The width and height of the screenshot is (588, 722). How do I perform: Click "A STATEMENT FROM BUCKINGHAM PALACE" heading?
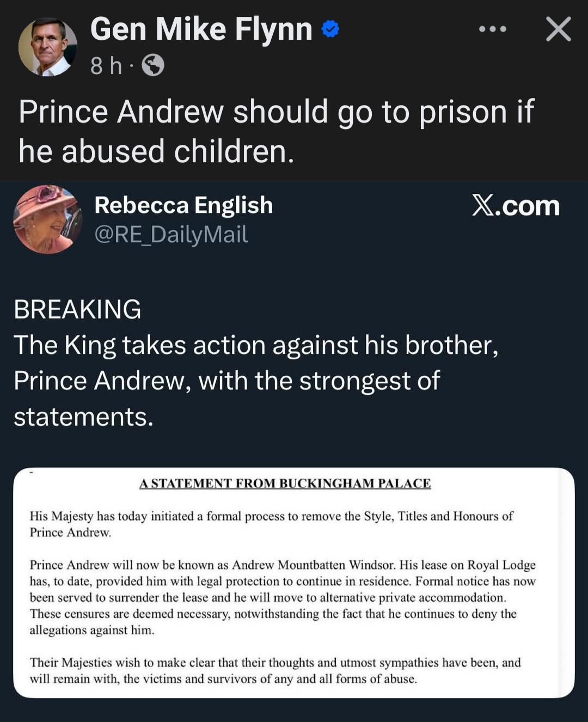(x=285, y=484)
